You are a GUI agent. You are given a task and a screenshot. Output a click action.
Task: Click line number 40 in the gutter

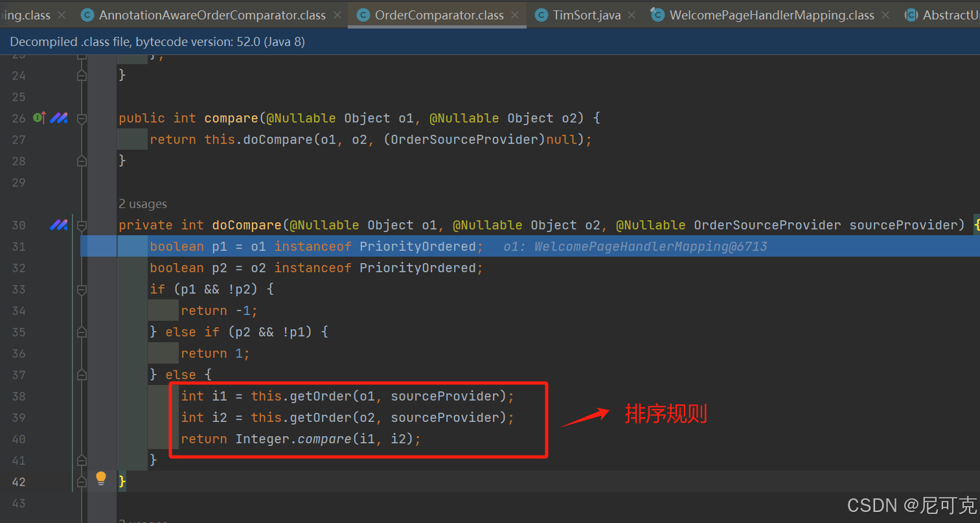(x=19, y=439)
